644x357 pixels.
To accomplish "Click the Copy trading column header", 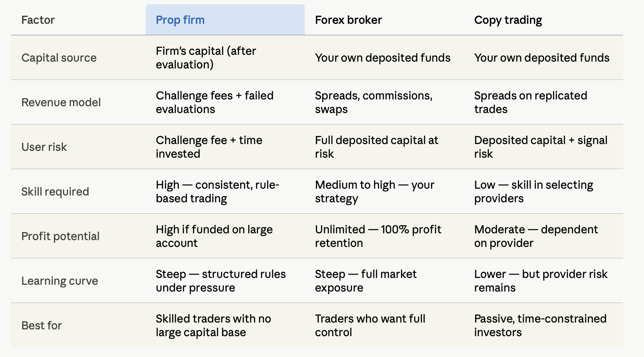I will coord(508,20).
